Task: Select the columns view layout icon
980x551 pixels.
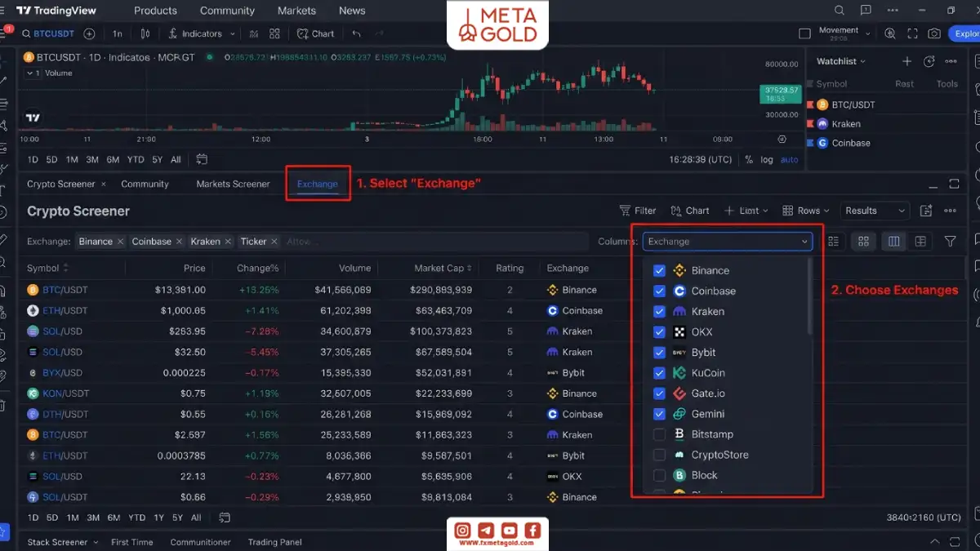Action: coord(893,242)
